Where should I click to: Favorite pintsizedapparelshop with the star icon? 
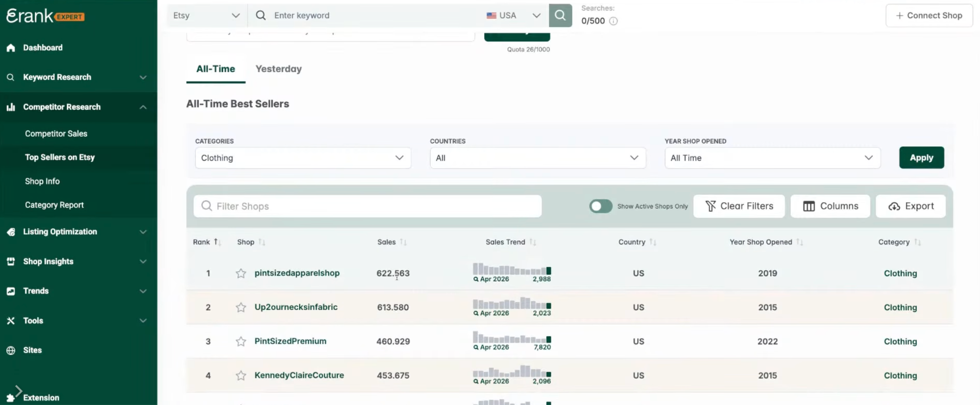tap(241, 273)
